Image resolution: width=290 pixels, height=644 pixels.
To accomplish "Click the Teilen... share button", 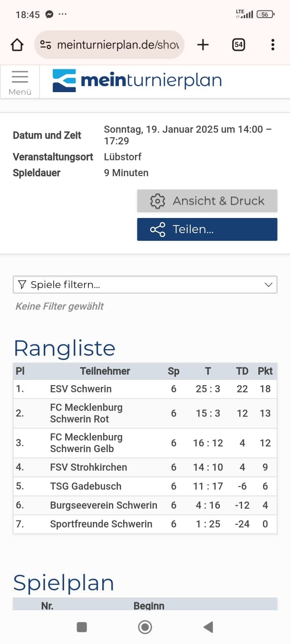I will pos(207,229).
